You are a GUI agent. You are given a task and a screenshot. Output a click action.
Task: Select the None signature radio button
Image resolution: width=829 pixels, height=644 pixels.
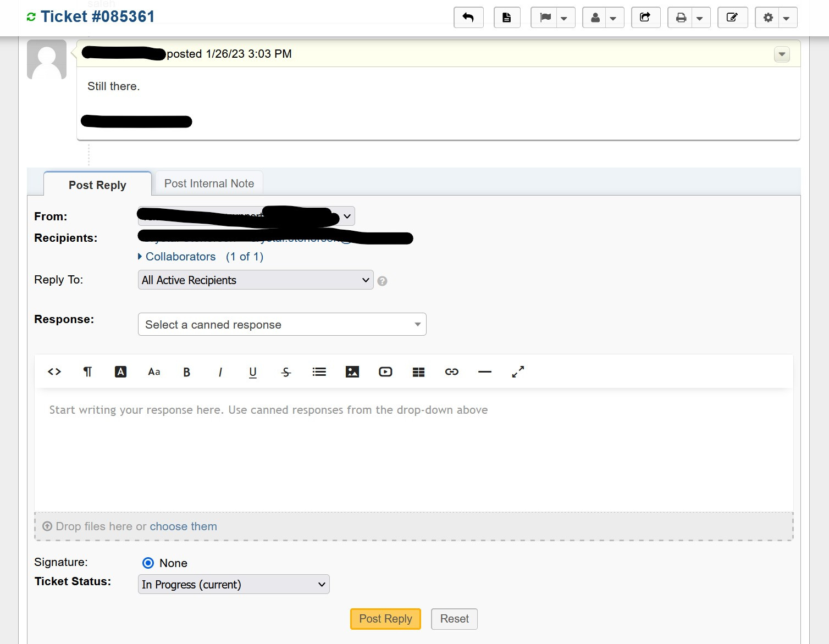[x=148, y=563]
